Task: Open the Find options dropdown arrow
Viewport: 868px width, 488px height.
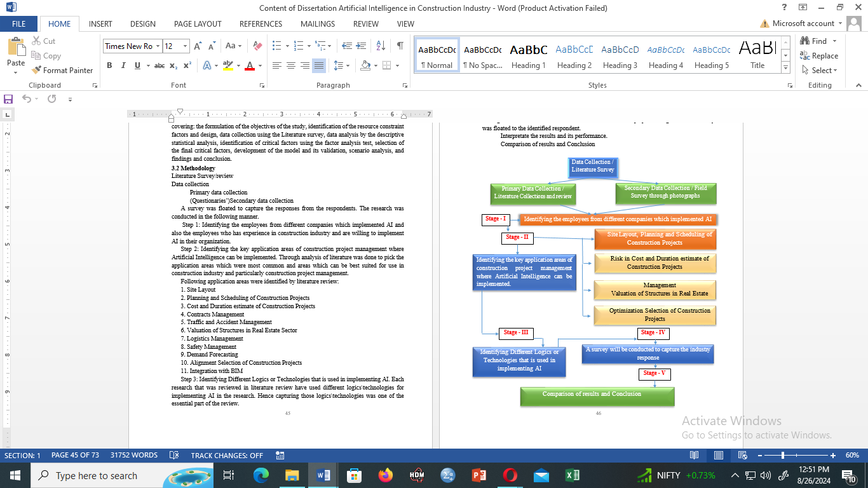Action: (x=834, y=41)
